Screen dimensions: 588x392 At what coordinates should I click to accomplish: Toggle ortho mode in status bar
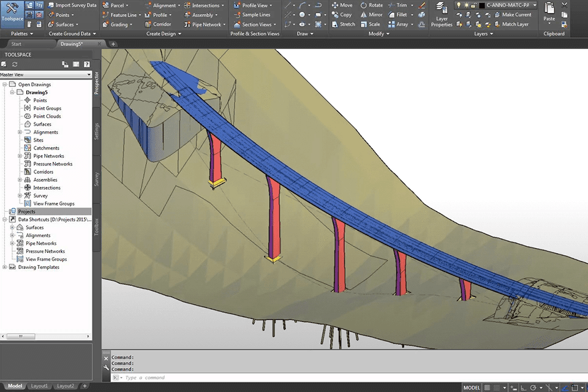coord(524,388)
